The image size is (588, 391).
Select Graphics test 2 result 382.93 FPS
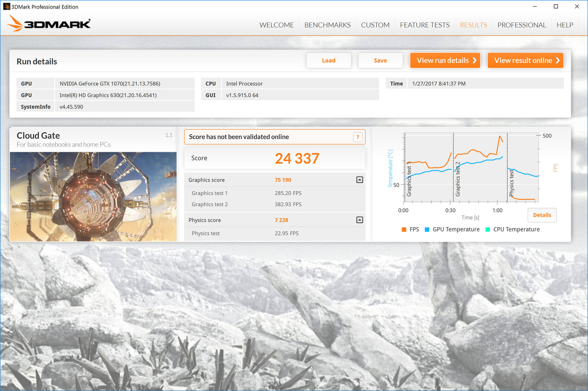(288, 204)
